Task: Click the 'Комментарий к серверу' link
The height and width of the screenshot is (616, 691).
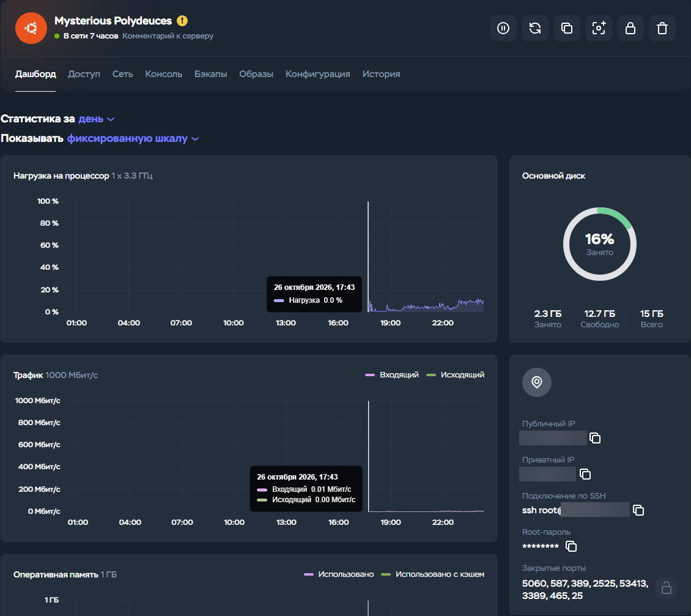Action: point(168,35)
